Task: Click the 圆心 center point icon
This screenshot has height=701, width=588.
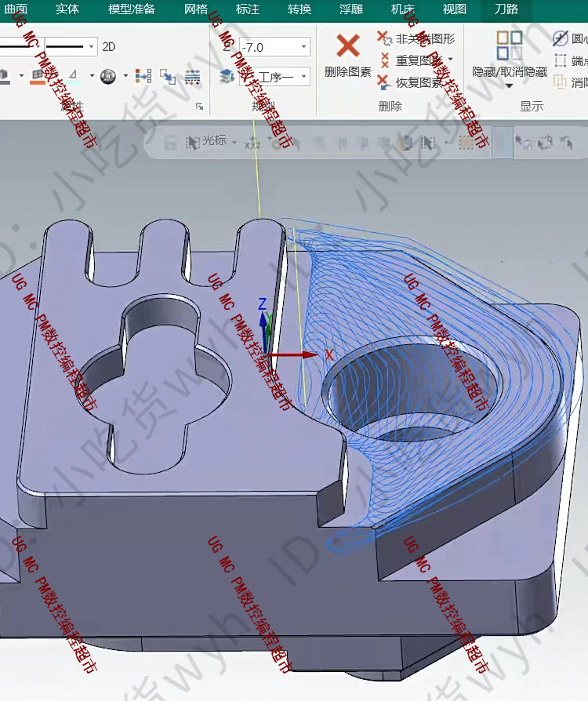Action: 561,38
